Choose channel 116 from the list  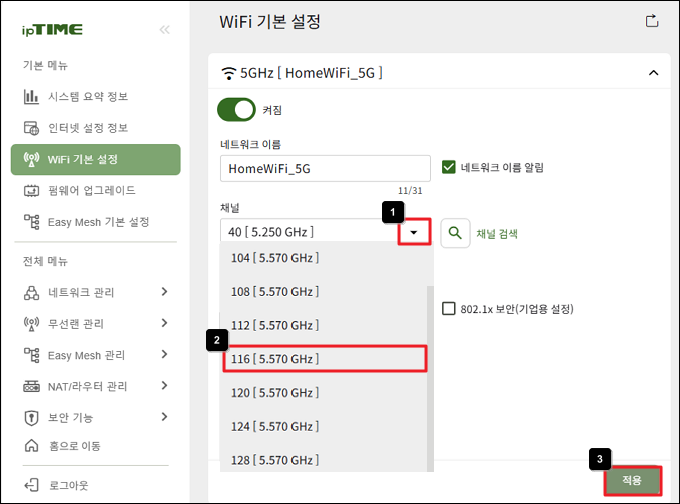[x=325, y=359]
